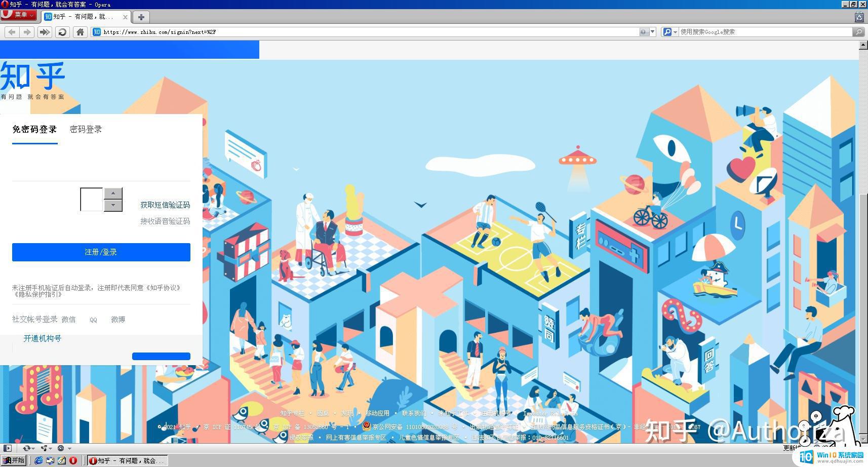This screenshot has height=467, width=868.
Task: Click 开通机构号 link
Action: click(43, 338)
